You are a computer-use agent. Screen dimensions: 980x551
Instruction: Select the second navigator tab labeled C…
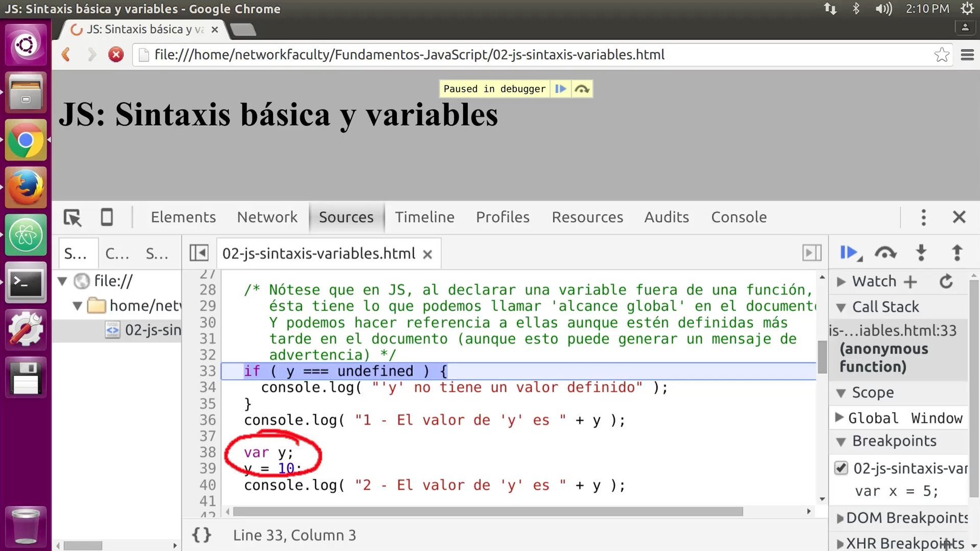pyautogui.click(x=117, y=254)
